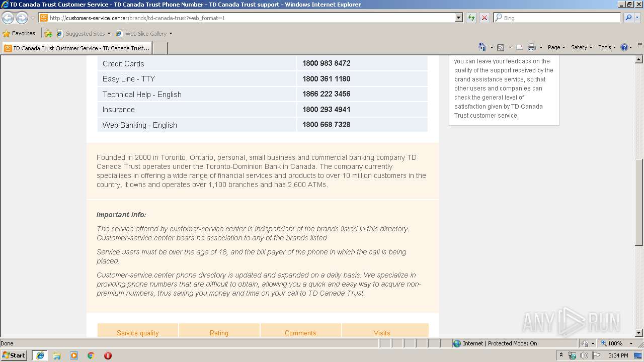Viewport: 644px width, 362px height.
Task: Click the Internet zone globe in status bar
Action: (x=457, y=343)
